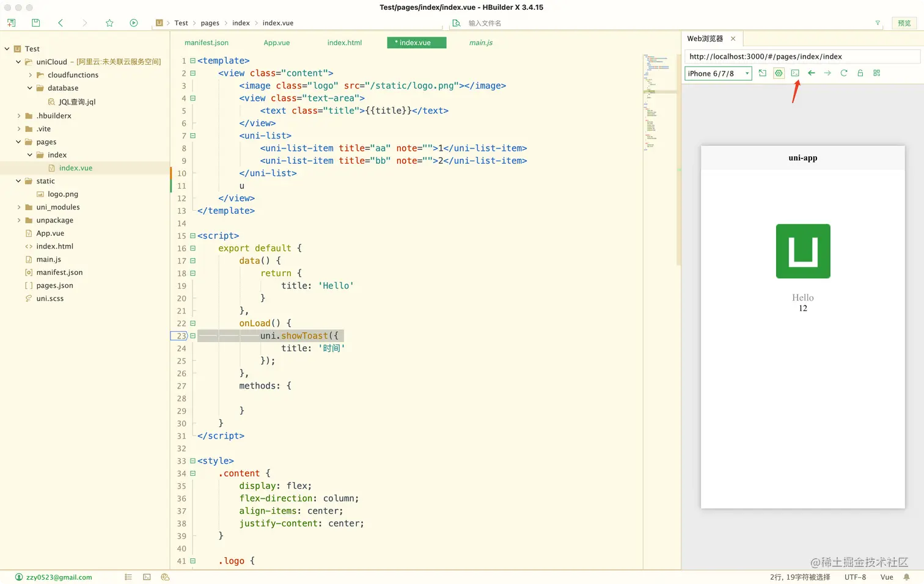
Task: Expand the uni_modules folder
Action: 18,207
